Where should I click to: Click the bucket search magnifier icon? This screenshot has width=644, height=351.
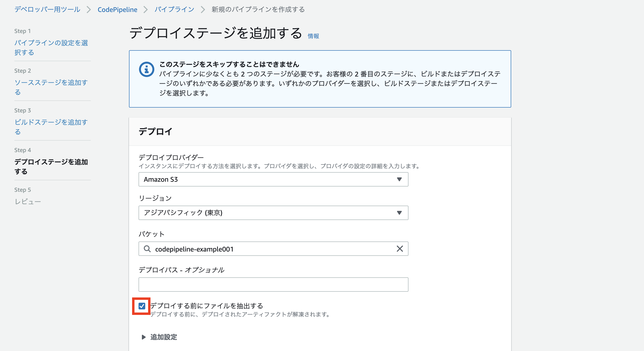pyautogui.click(x=147, y=249)
